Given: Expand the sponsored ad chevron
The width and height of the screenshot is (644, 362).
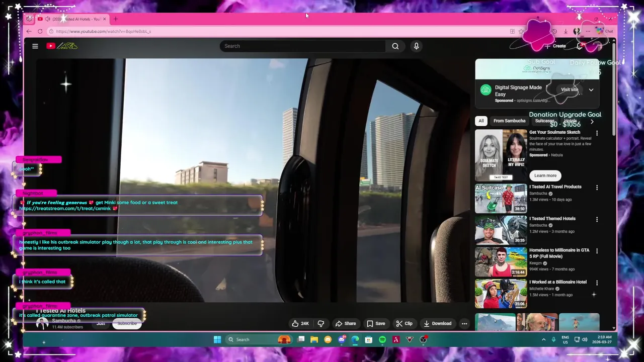Looking at the screenshot, I should click(591, 90).
